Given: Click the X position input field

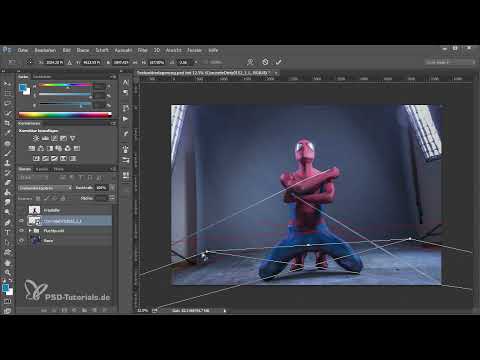Looking at the screenshot, I should point(54,62).
